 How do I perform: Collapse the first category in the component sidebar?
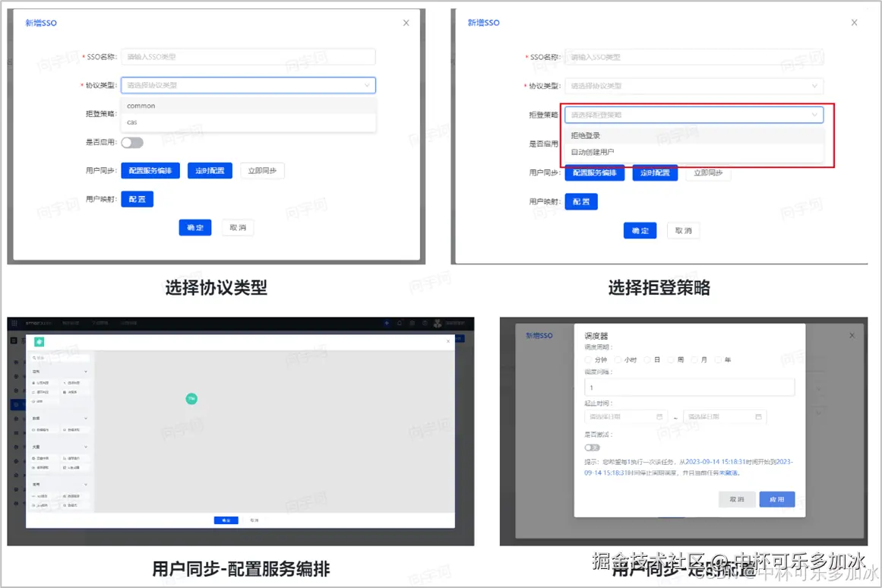pyautogui.click(x=85, y=371)
